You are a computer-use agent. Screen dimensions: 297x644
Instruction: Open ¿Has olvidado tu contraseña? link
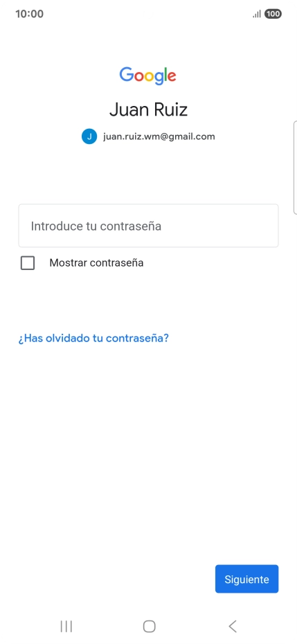coord(93,339)
